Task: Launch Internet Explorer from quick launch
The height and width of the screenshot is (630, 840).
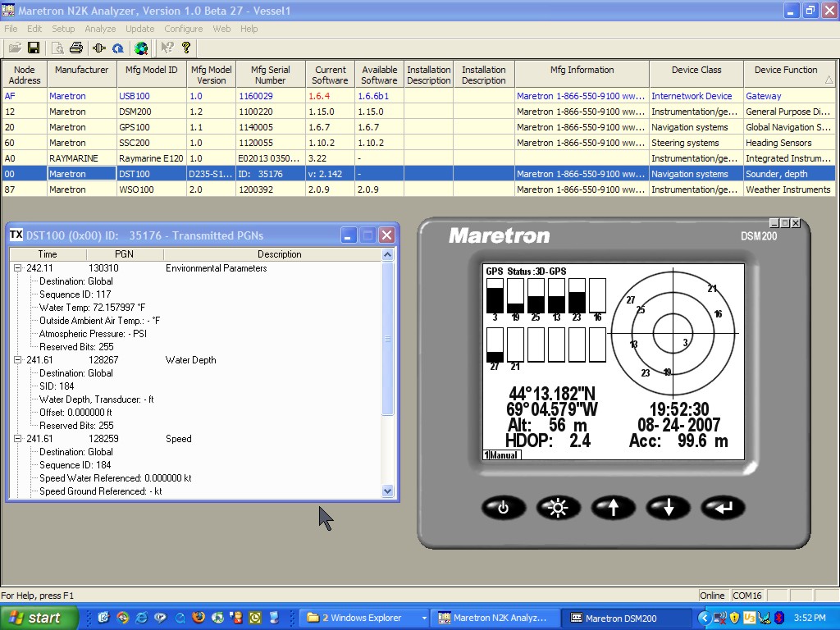Action: (x=141, y=618)
